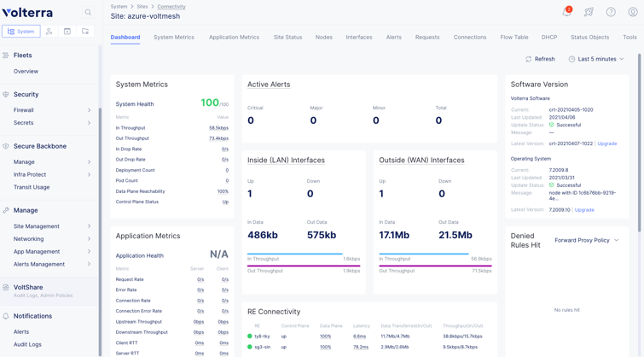Viewport: 644px width, 357px height.
Task: Open the help question mark icon
Action: pyautogui.click(x=611, y=12)
